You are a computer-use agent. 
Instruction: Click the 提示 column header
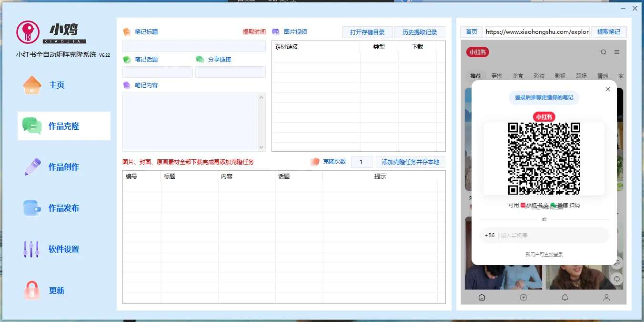click(x=380, y=177)
